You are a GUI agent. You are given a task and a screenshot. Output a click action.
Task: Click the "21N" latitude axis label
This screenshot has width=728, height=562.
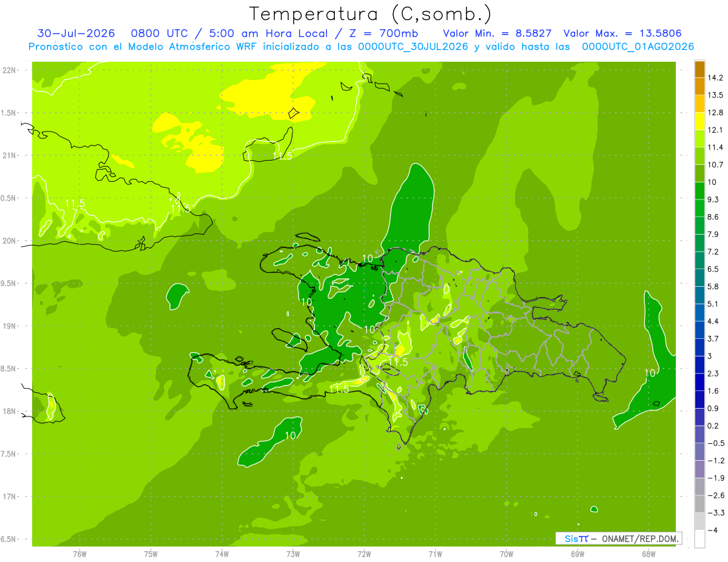click(10, 156)
